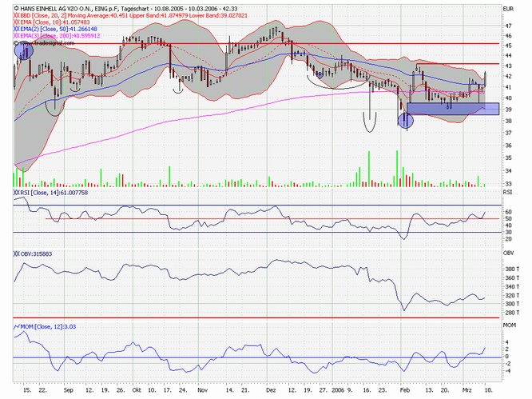
Task: Click the BBD Bollinger Band indicator icon
Action: pyautogui.click(x=17, y=16)
